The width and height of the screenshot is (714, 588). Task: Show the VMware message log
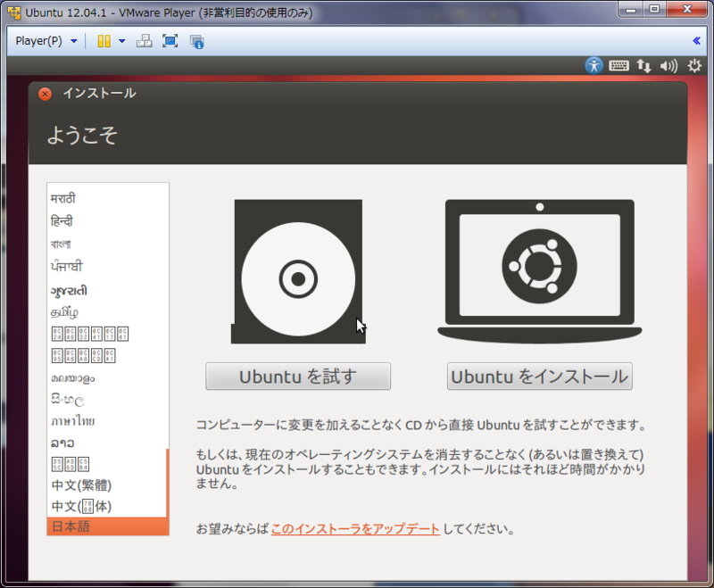tap(196, 41)
